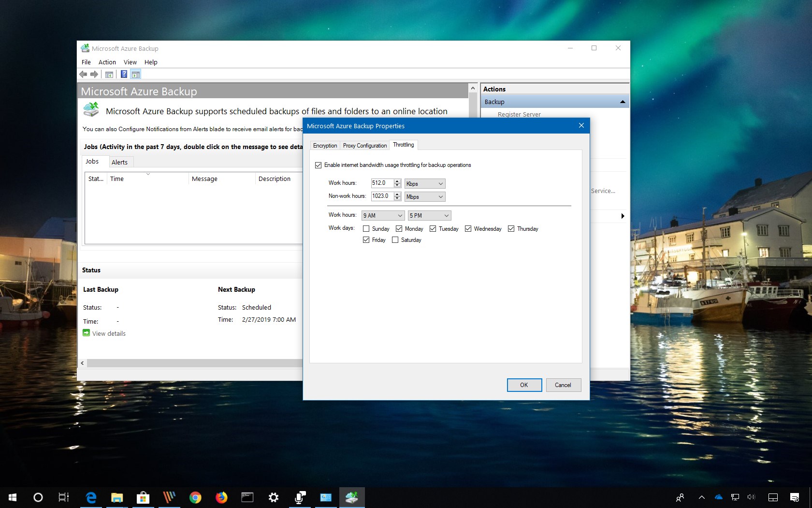Image resolution: width=812 pixels, height=508 pixels.
Task: Open volume speaker tray icon
Action: click(x=751, y=497)
